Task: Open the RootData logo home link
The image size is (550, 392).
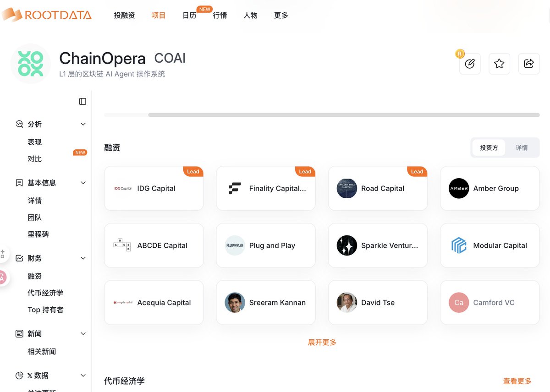Action: click(x=46, y=15)
